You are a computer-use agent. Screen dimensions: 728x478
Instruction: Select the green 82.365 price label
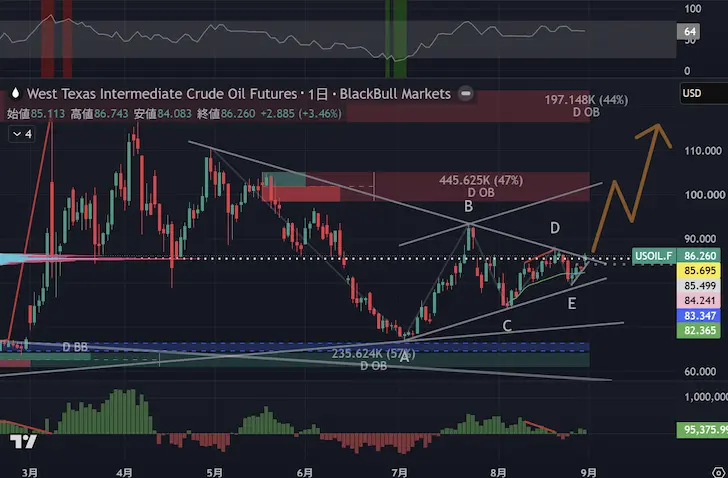tap(699, 330)
